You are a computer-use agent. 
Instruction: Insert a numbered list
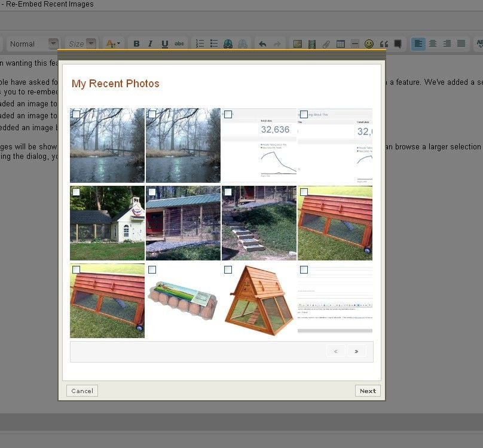[x=200, y=44]
